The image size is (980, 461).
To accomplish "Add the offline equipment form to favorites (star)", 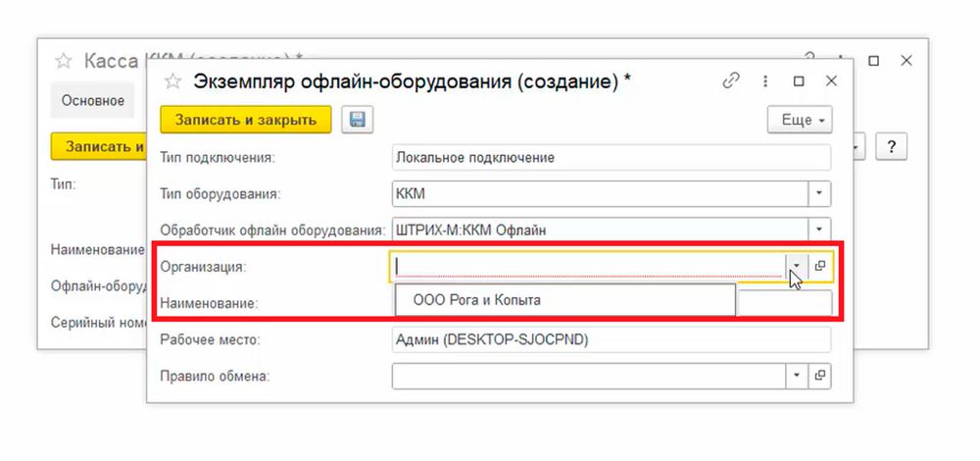I will [173, 81].
